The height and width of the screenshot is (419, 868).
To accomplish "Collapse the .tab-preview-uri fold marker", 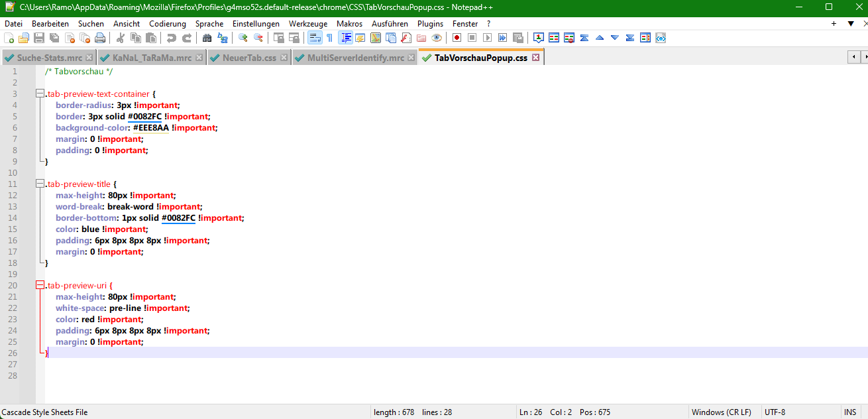I will click(40, 286).
